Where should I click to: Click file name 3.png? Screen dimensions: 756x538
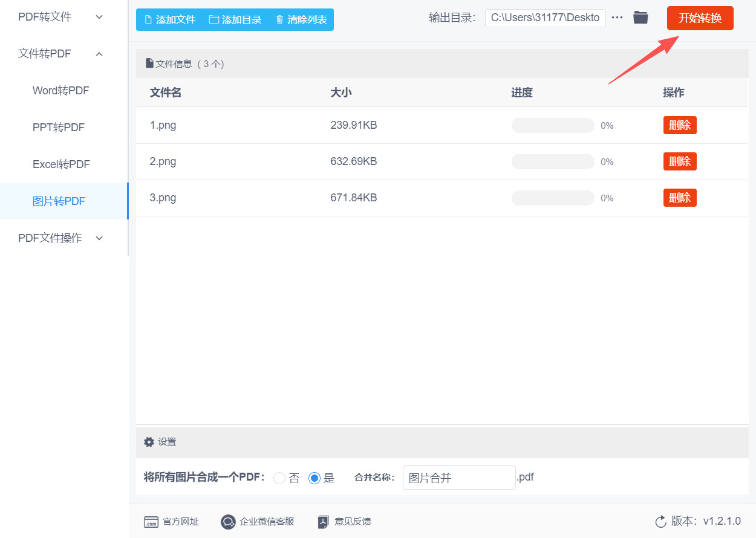[x=163, y=198]
